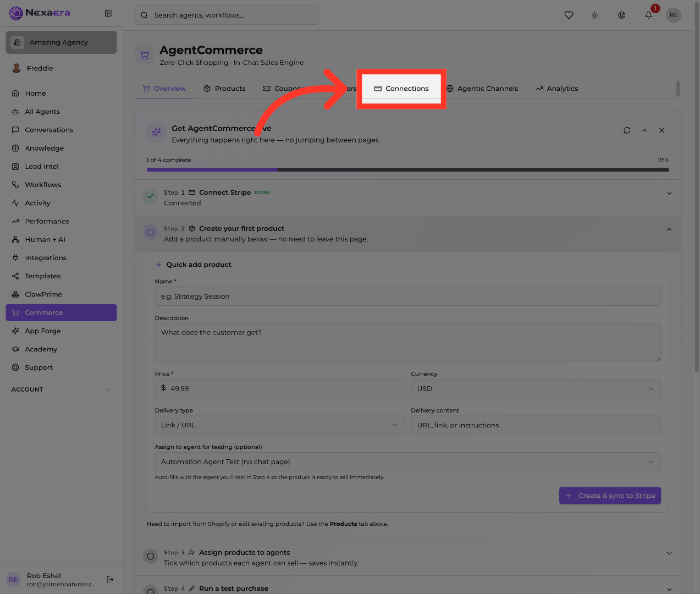This screenshot has height=594, width=700.
Task: Expand the ACCOUNT section
Action: (x=61, y=389)
